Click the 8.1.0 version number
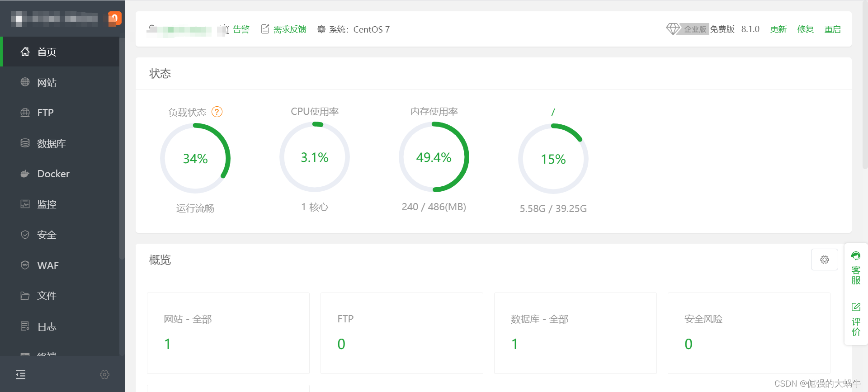Screen dimensions: 868x392 750,29
